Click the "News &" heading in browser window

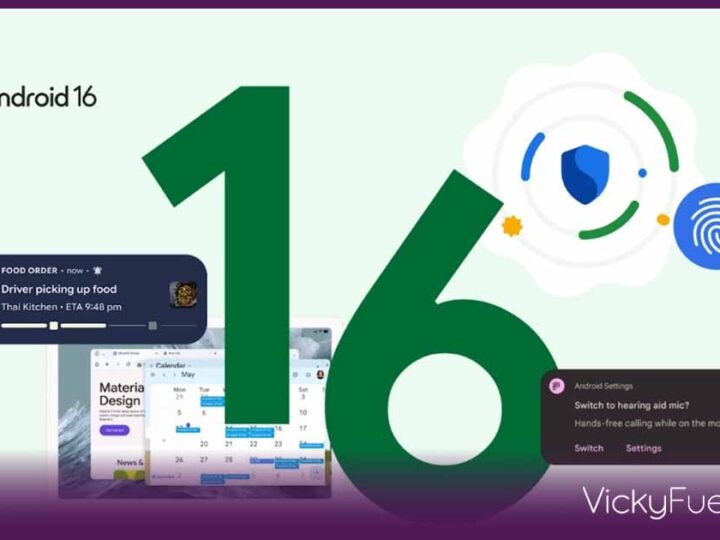[x=130, y=462]
